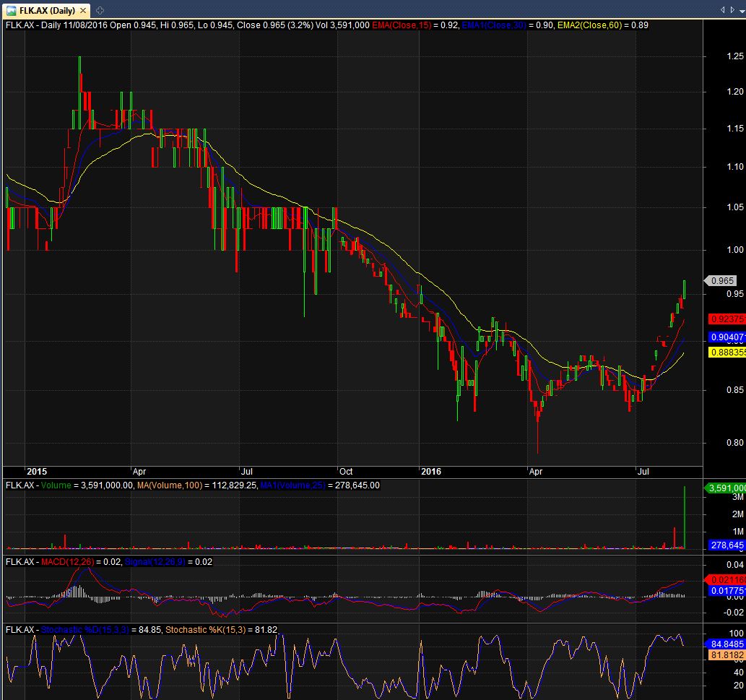The width and height of the screenshot is (746, 700).
Task: Click the 0.80 price axis label
Action: pyautogui.click(x=735, y=443)
